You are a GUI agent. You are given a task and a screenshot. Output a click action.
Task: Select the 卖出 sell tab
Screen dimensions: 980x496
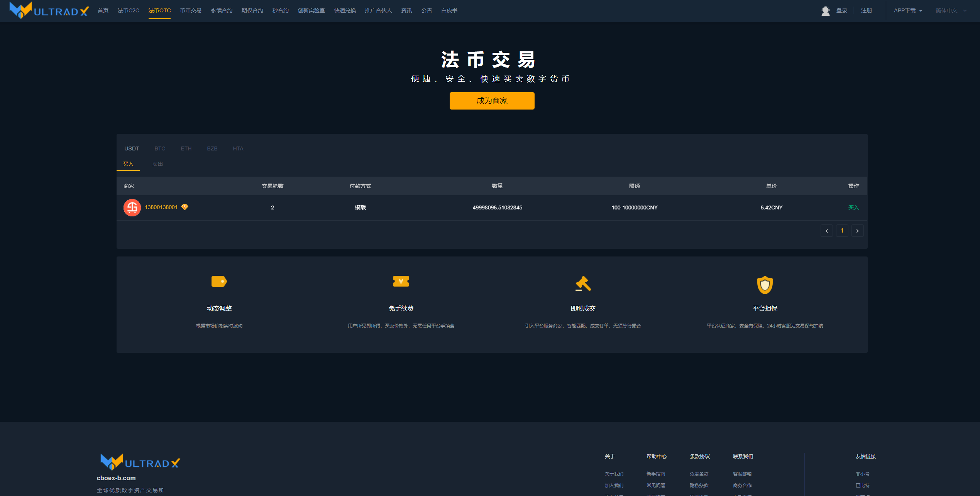(157, 164)
